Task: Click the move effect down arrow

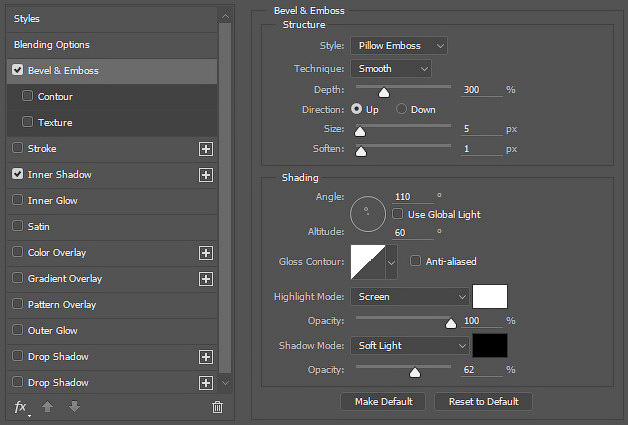Action: (74, 407)
